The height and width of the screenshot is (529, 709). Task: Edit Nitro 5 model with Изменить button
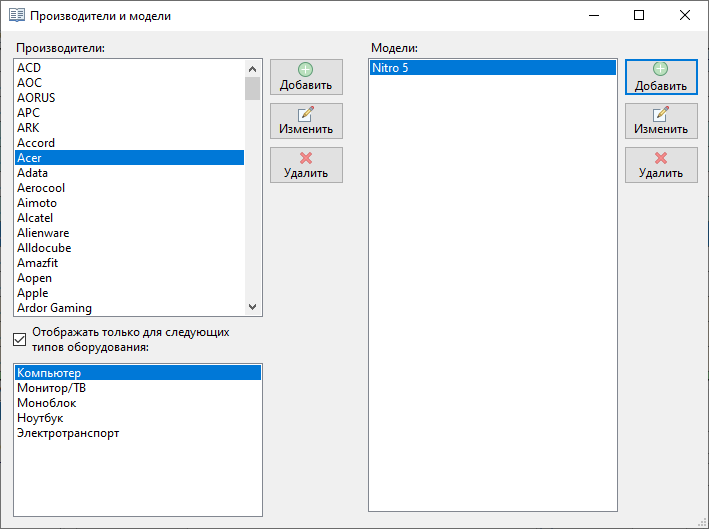pyautogui.click(x=661, y=121)
